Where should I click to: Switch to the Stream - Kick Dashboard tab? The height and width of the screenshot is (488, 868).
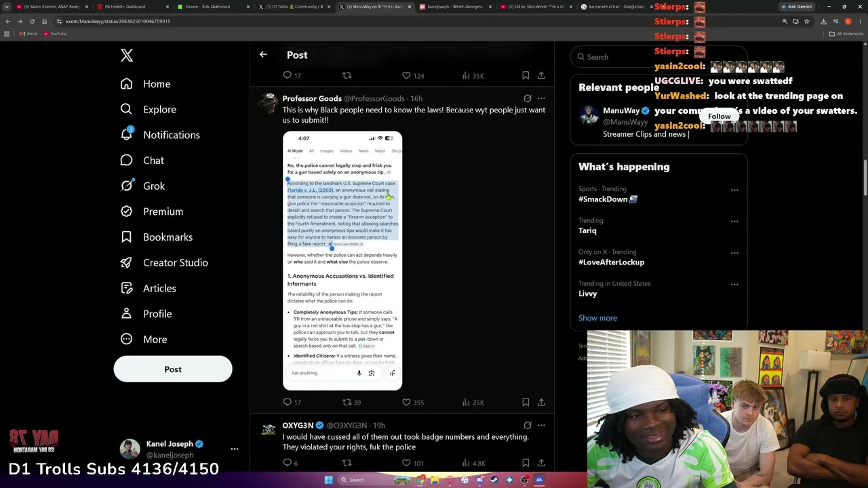point(212,7)
